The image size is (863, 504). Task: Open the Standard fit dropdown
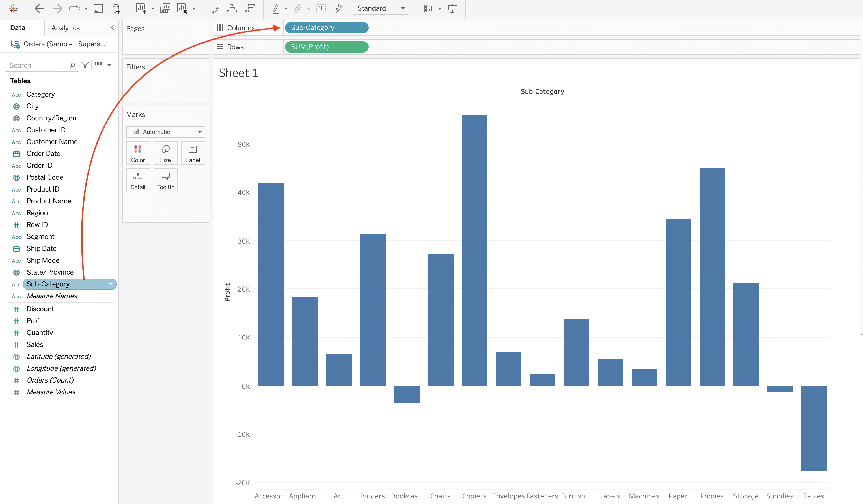coord(403,8)
